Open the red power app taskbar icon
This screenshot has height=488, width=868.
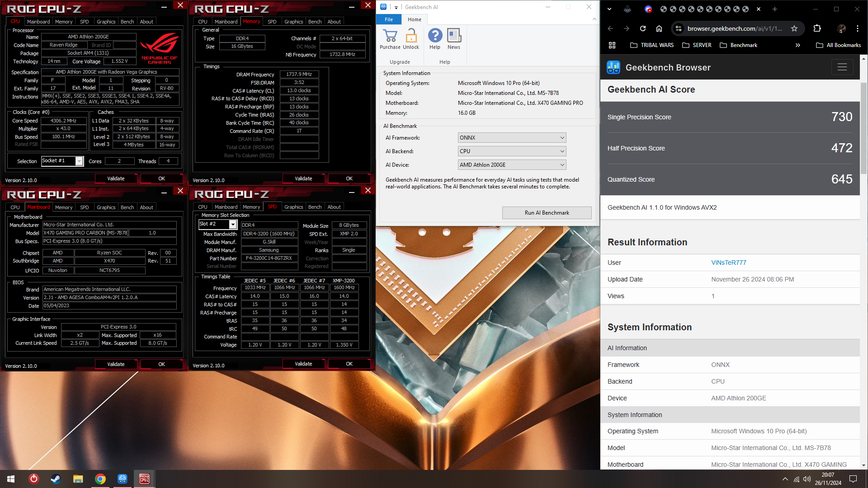[33, 479]
